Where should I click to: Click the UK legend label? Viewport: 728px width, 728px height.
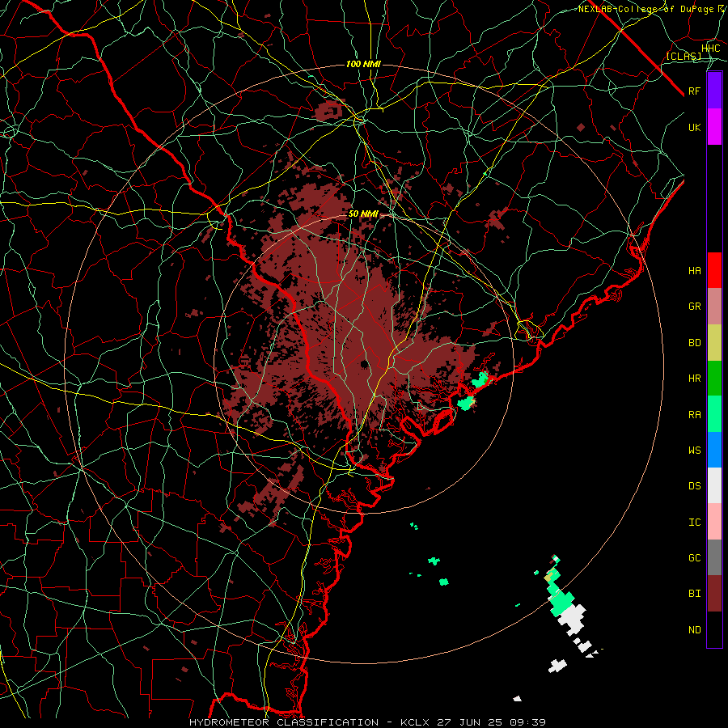[694, 127]
